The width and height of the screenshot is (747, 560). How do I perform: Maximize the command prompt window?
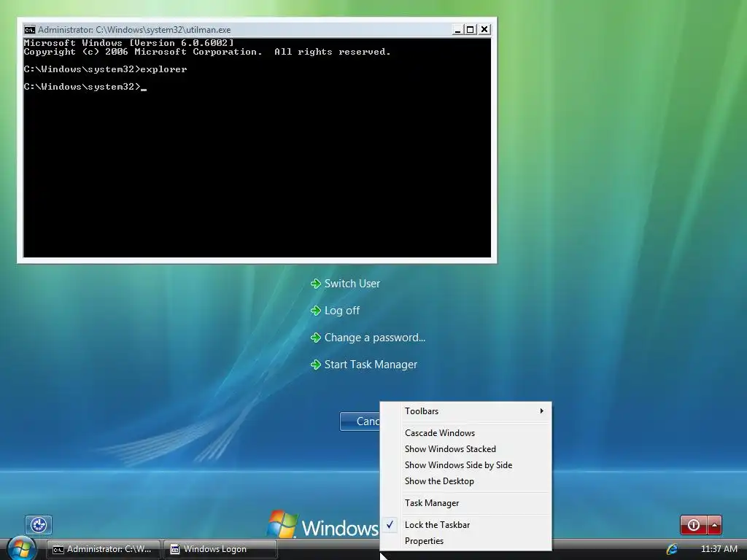(x=471, y=29)
